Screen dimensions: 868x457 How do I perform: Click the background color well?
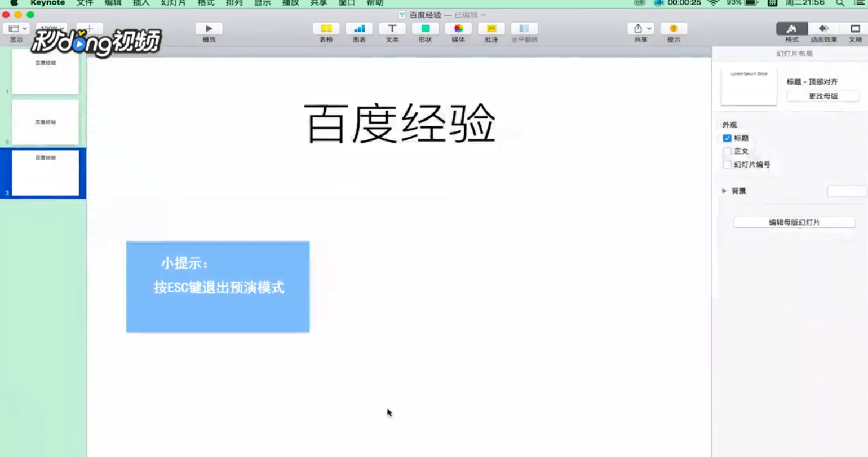pyautogui.click(x=847, y=192)
